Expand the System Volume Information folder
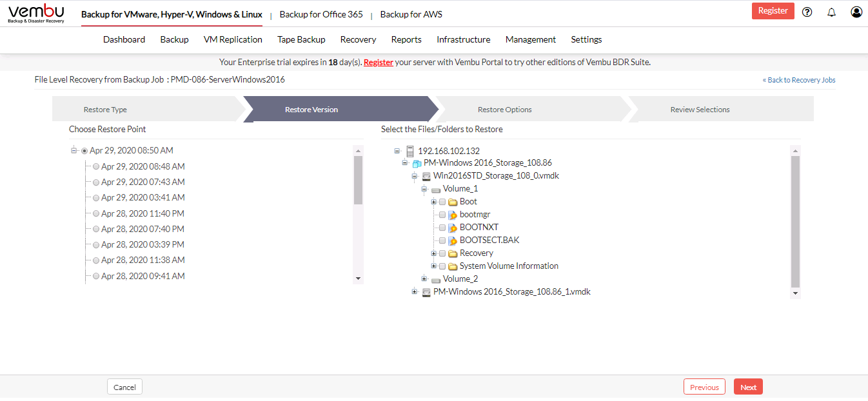868x401 pixels. [x=434, y=266]
